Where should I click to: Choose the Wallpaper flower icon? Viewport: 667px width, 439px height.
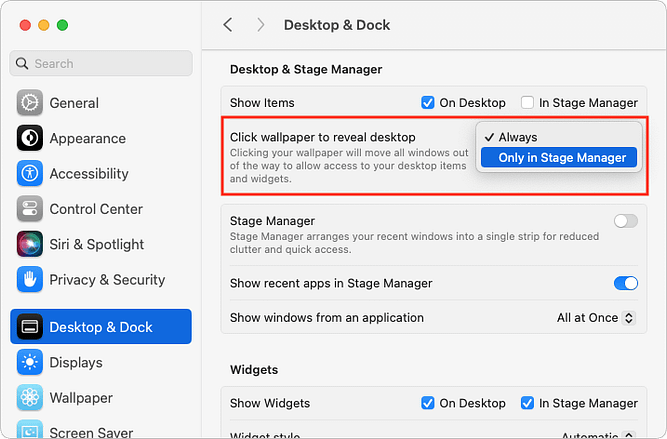coord(30,397)
